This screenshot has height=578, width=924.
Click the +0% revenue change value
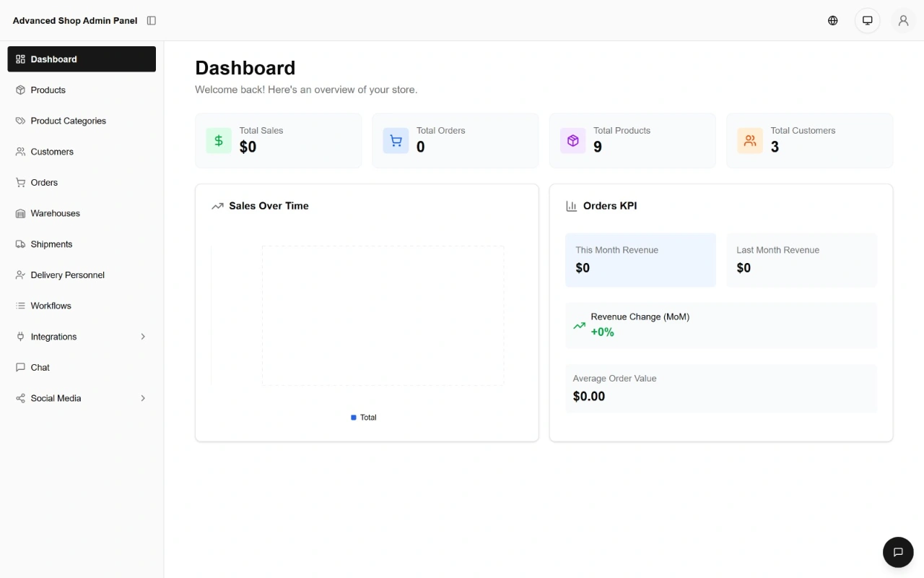pyautogui.click(x=602, y=332)
